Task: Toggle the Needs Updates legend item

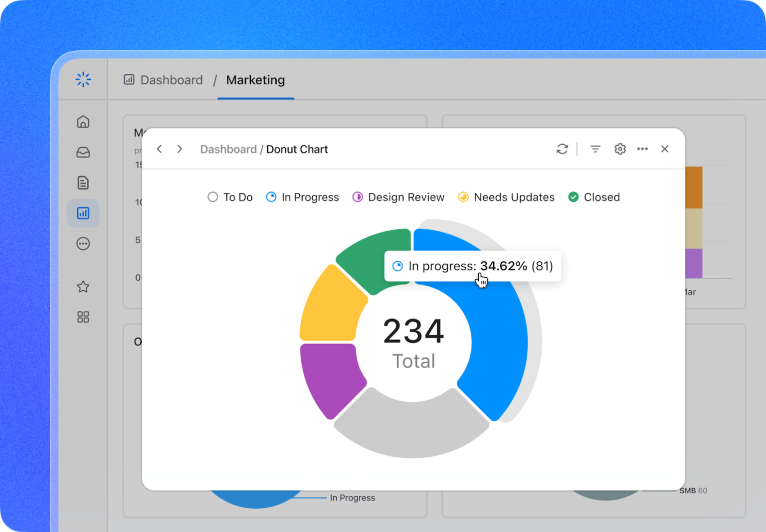Action: [x=506, y=197]
